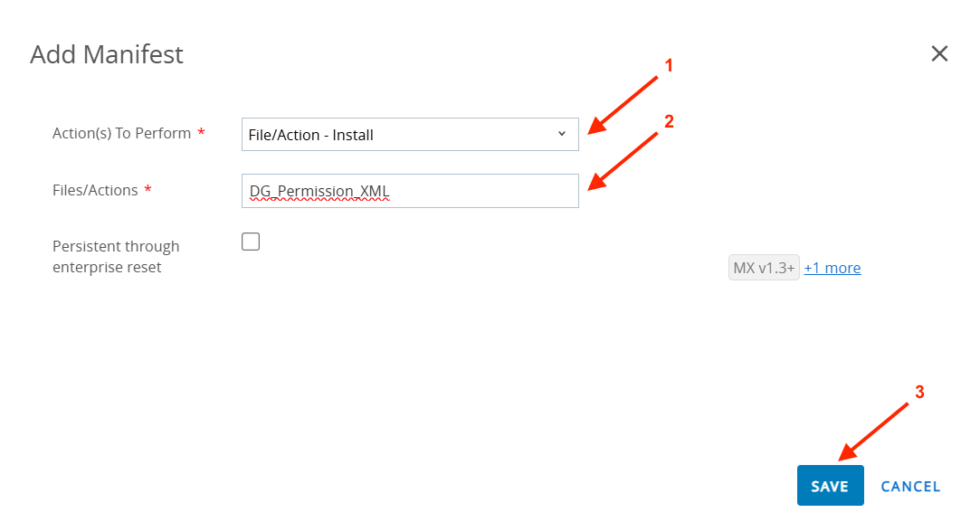The image size is (980, 522).
Task: Click the MX v1.3+ version badge
Action: coord(764,268)
